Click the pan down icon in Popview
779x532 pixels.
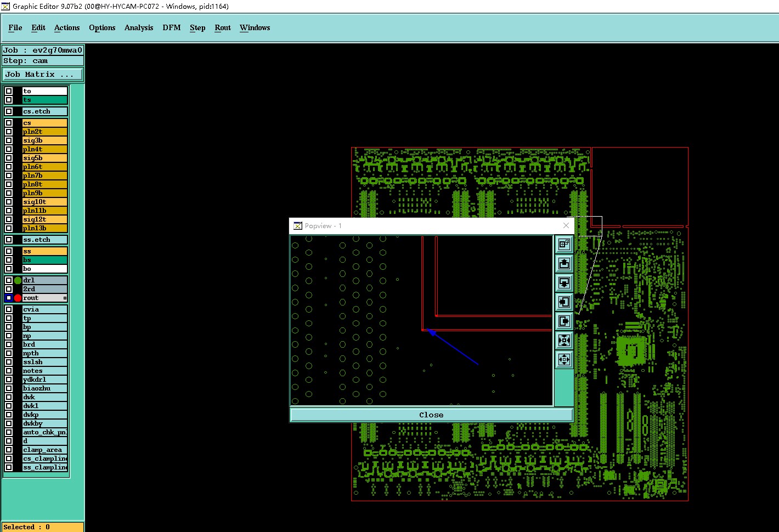[x=564, y=283]
